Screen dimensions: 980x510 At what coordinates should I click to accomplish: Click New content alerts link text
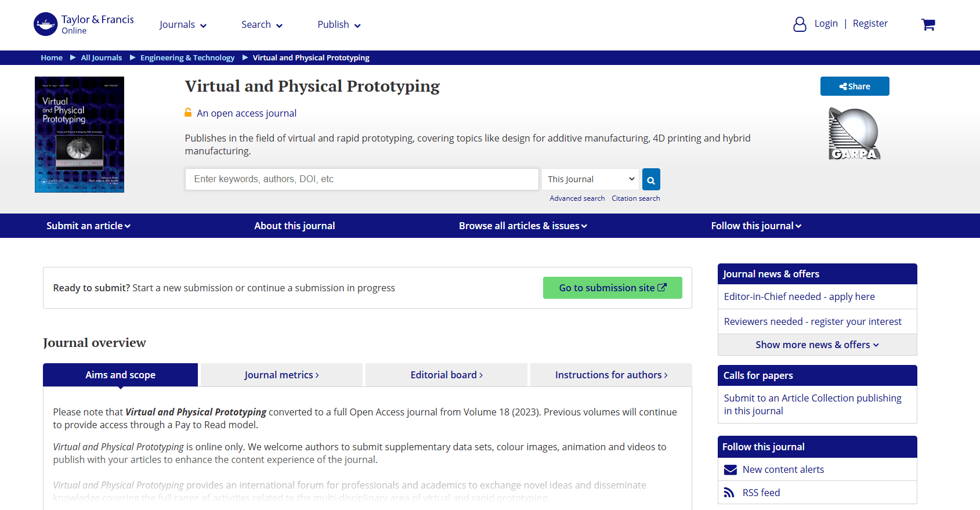pyautogui.click(x=783, y=469)
